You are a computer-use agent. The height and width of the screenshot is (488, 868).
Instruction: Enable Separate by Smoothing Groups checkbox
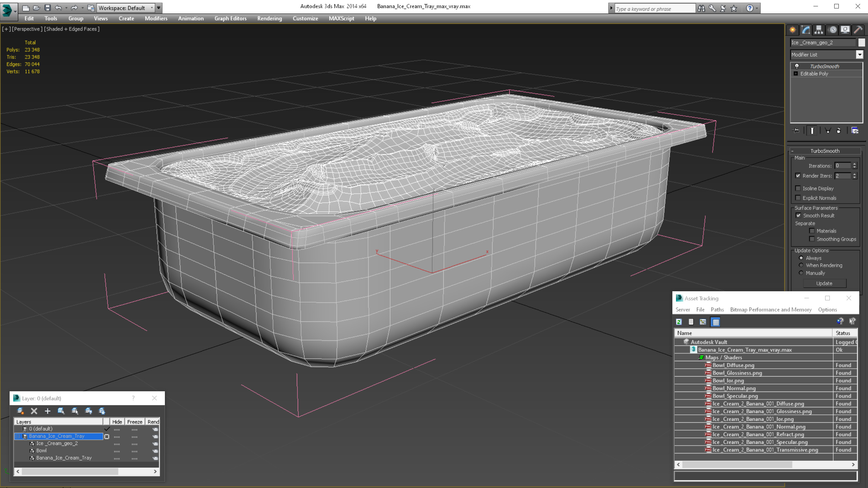812,239
